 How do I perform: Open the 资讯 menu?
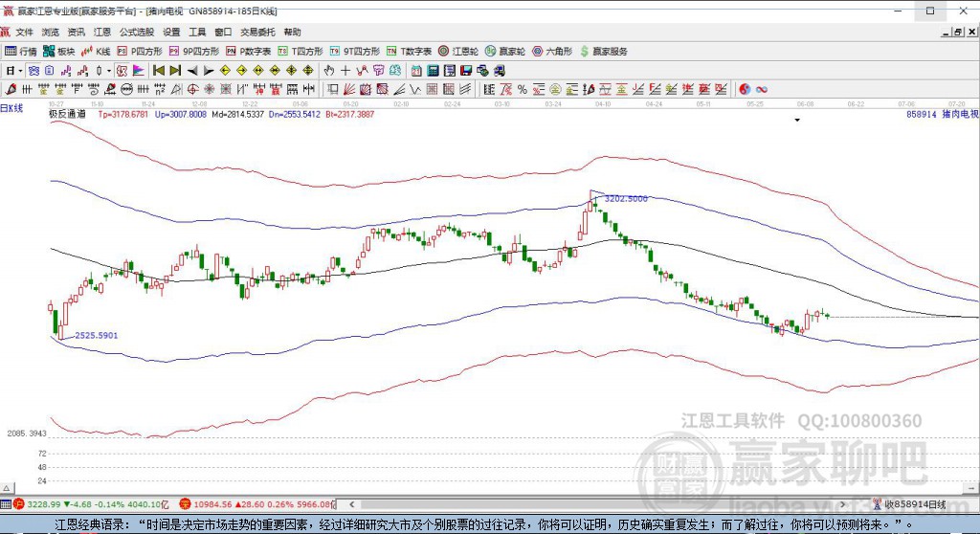tap(77, 32)
